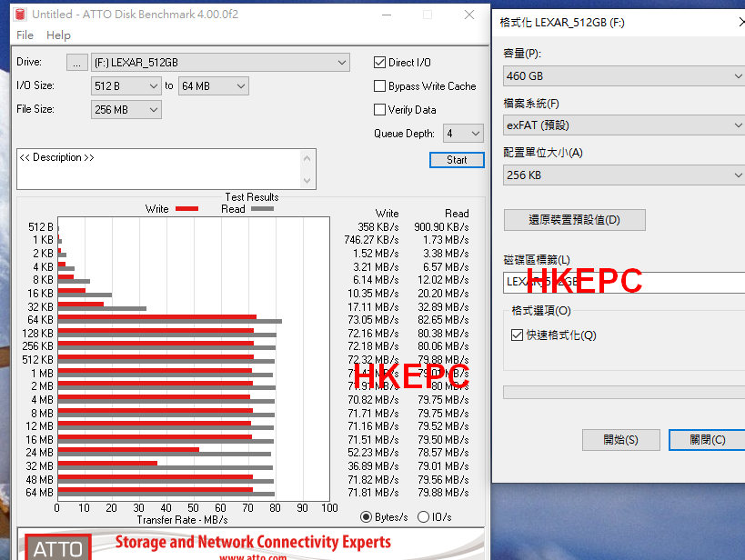Open the File menu
Image resolution: width=745 pixels, height=560 pixels.
click(25, 35)
